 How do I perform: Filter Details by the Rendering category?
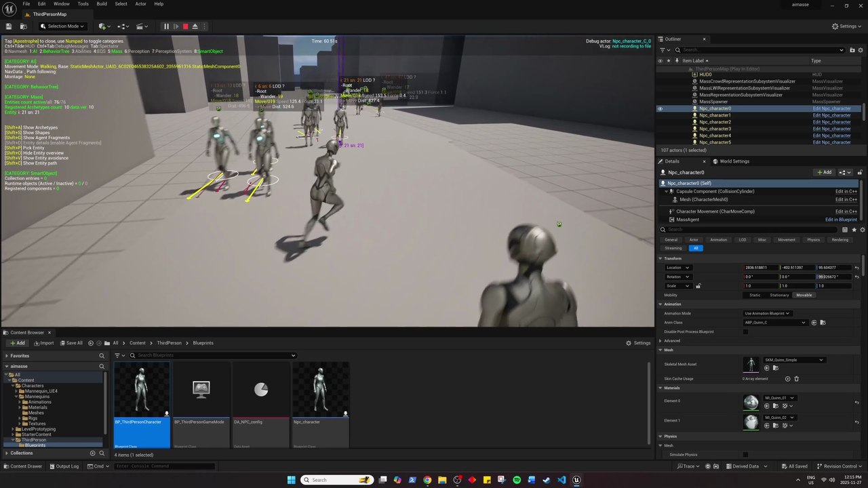click(840, 239)
